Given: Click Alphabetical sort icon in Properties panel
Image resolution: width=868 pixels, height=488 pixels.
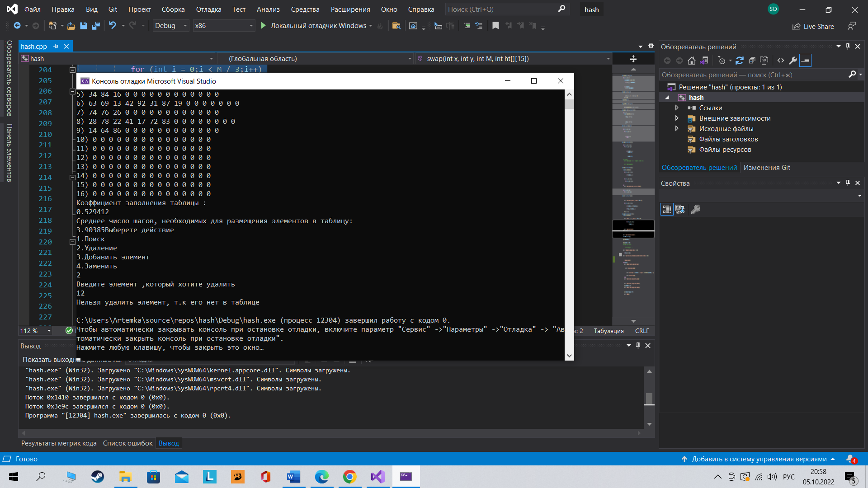Looking at the screenshot, I should 680,209.
